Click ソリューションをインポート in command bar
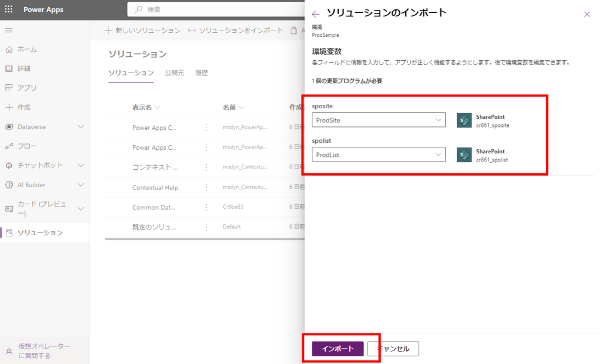 [236, 30]
